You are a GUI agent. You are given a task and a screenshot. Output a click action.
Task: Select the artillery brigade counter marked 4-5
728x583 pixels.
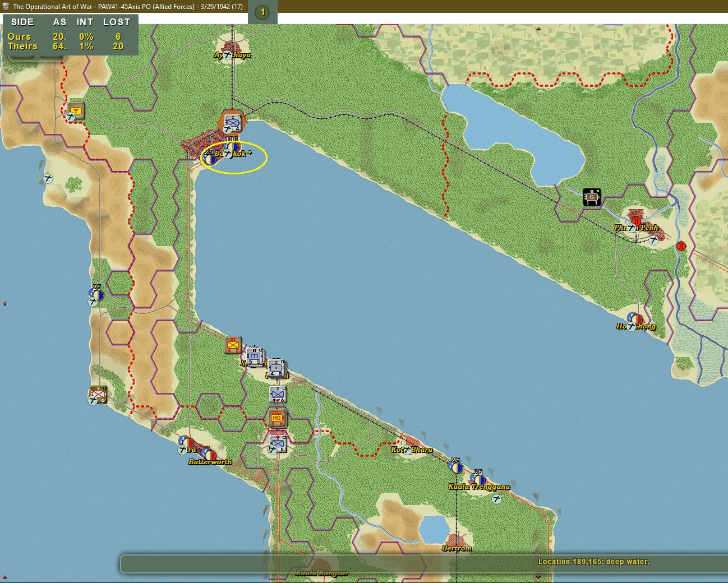coord(276,368)
